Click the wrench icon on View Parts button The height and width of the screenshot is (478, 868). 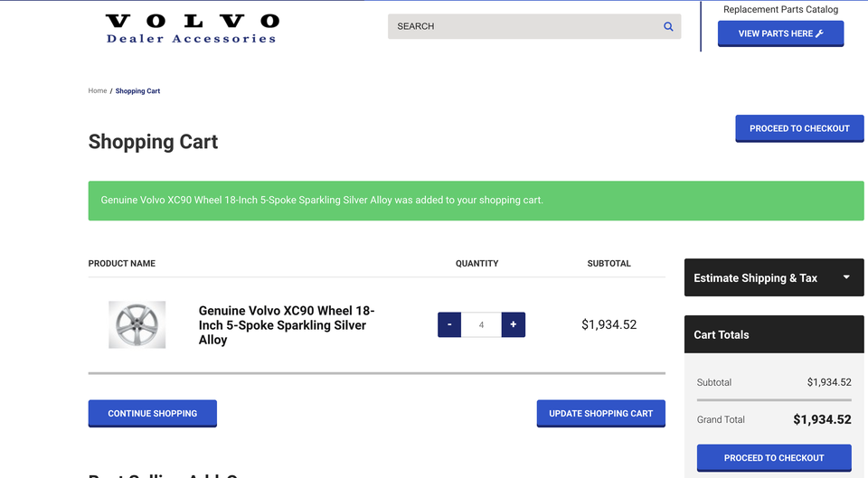tap(819, 34)
